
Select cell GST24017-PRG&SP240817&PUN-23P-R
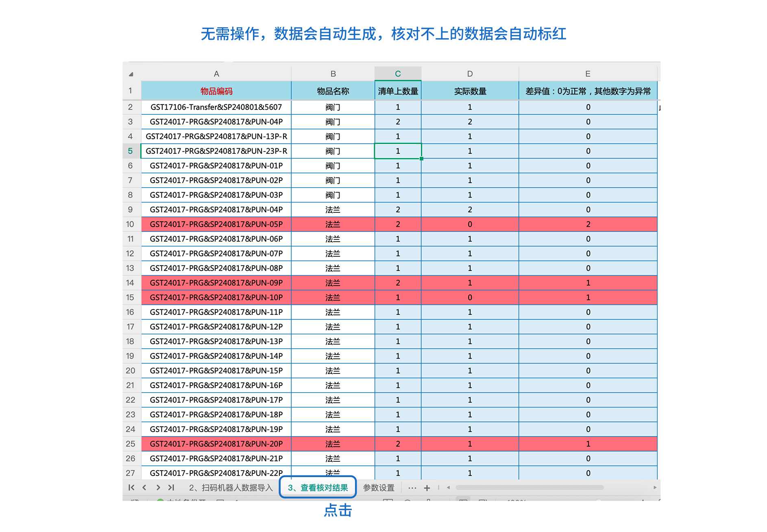(x=216, y=151)
